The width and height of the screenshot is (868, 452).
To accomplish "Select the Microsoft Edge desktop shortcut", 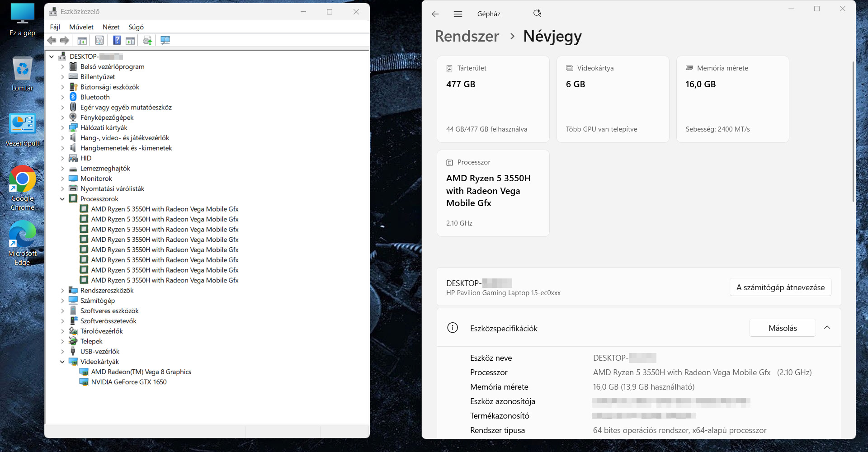I will click(22, 243).
